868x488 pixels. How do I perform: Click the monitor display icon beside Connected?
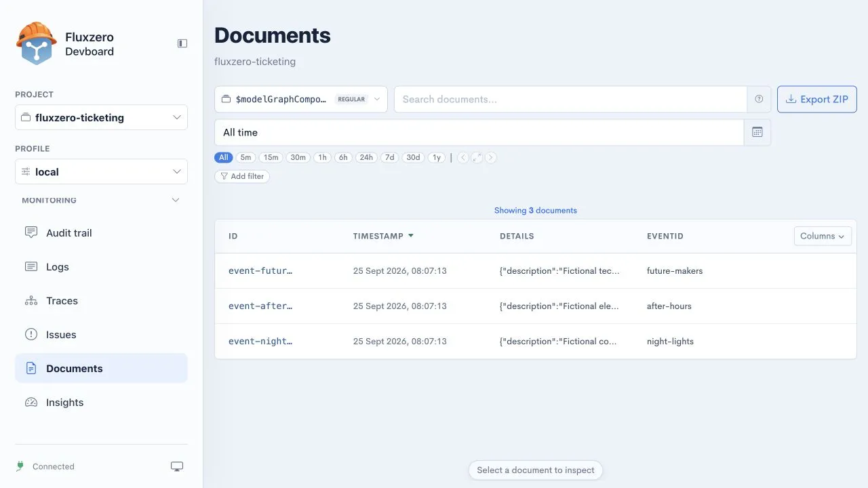177,466
